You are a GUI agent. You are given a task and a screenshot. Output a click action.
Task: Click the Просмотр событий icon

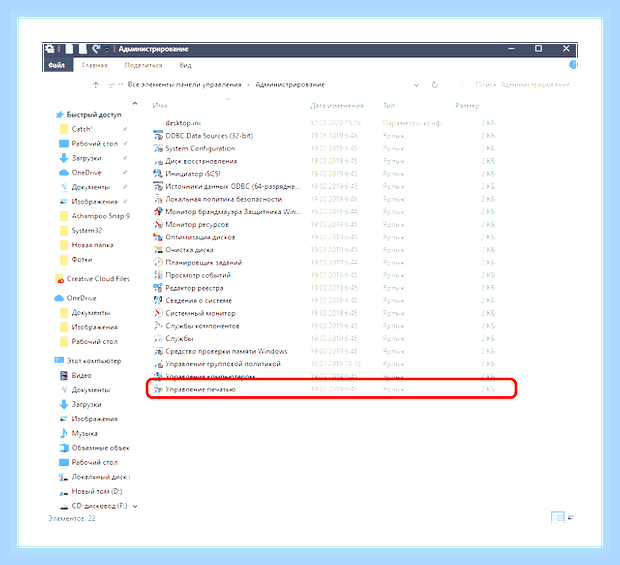158,275
